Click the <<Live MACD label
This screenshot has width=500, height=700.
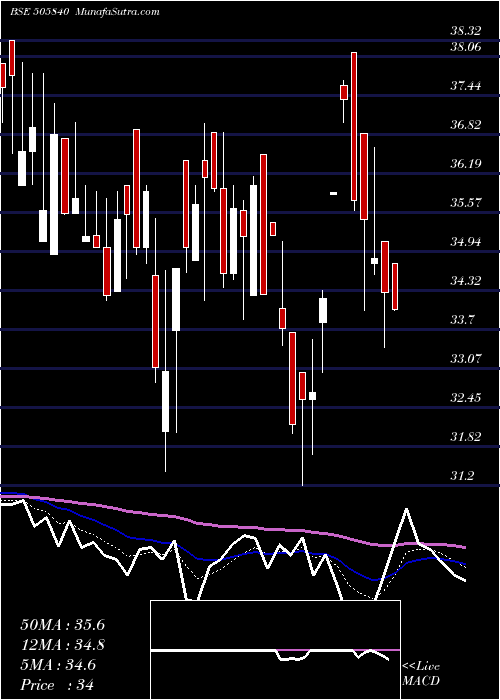point(421,673)
